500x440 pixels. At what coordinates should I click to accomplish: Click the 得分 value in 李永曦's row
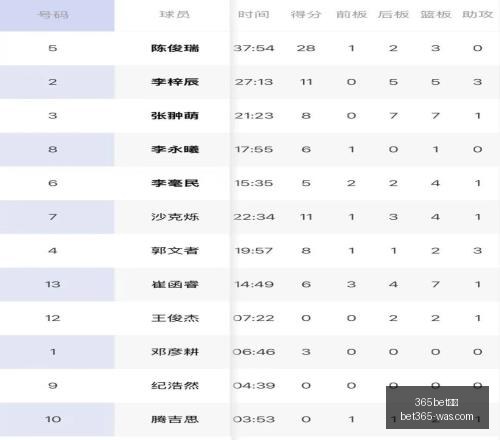(x=306, y=149)
